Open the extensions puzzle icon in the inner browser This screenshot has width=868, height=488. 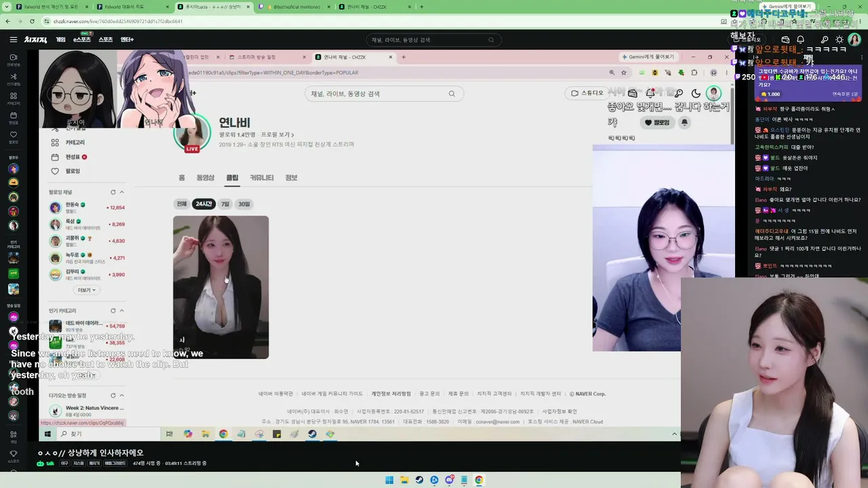pyautogui.click(x=694, y=73)
